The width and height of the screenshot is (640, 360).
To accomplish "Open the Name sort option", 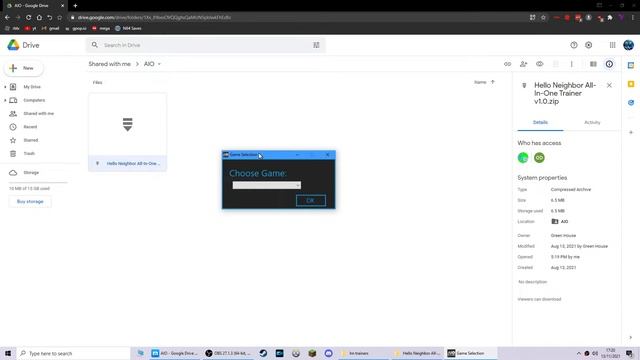I will pyautogui.click(x=480, y=82).
